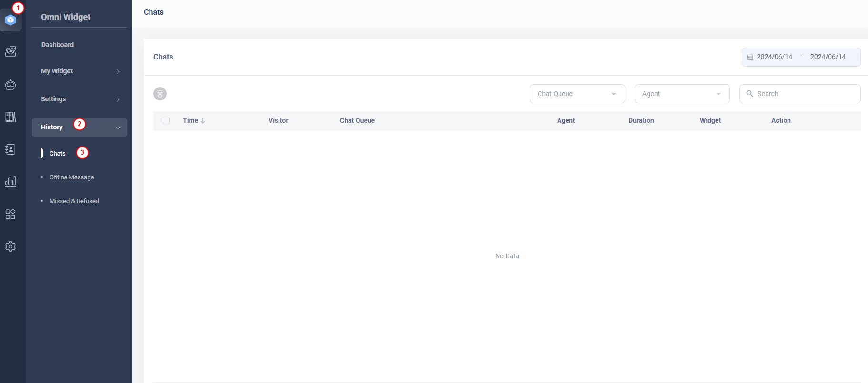Open Offline Message history
The height and width of the screenshot is (383, 868).
point(72,177)
